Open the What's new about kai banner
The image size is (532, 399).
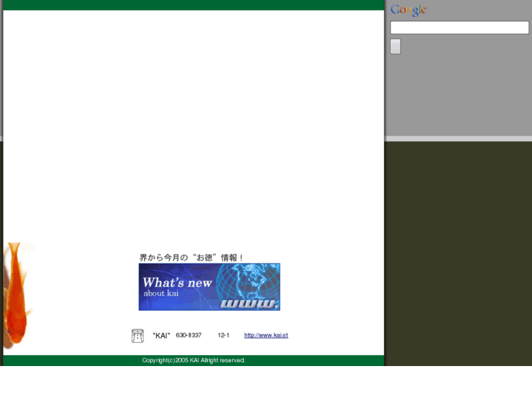click(x=209, y=287)
